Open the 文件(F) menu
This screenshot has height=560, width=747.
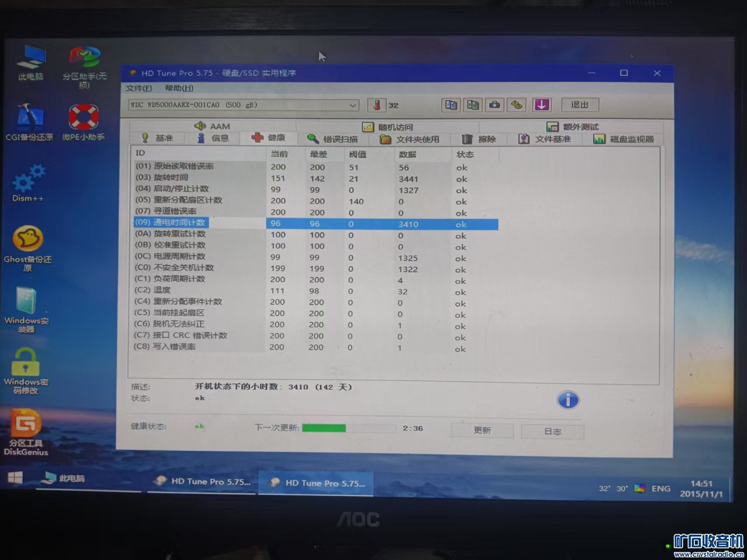[x=139, y=88]
